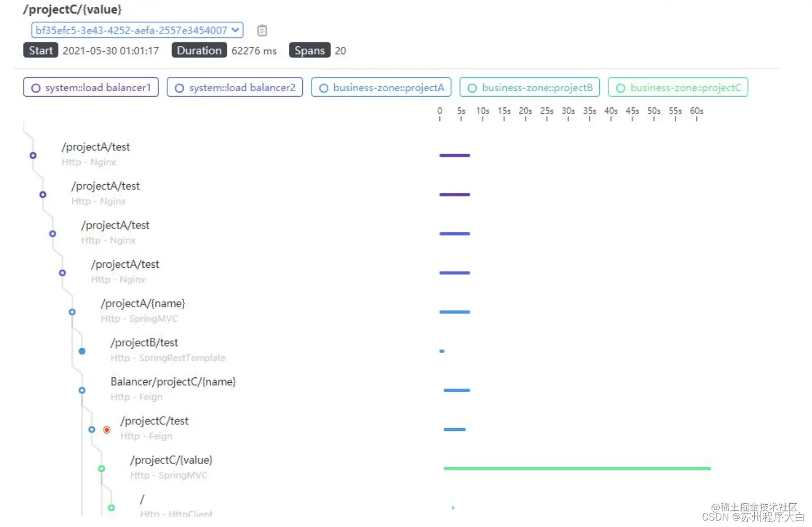The image size is (812, 527).
Task: Click long green /projectC/{value} duration bar
Action: (577, 469)
